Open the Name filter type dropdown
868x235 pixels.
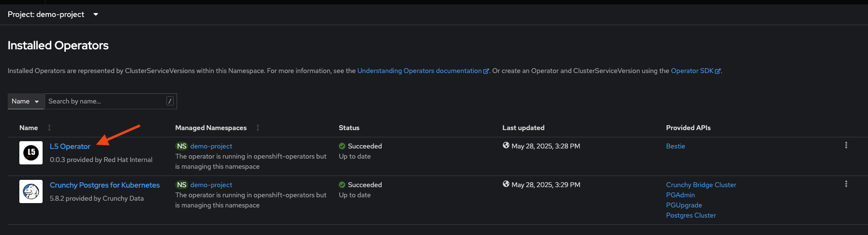(26, 101)
